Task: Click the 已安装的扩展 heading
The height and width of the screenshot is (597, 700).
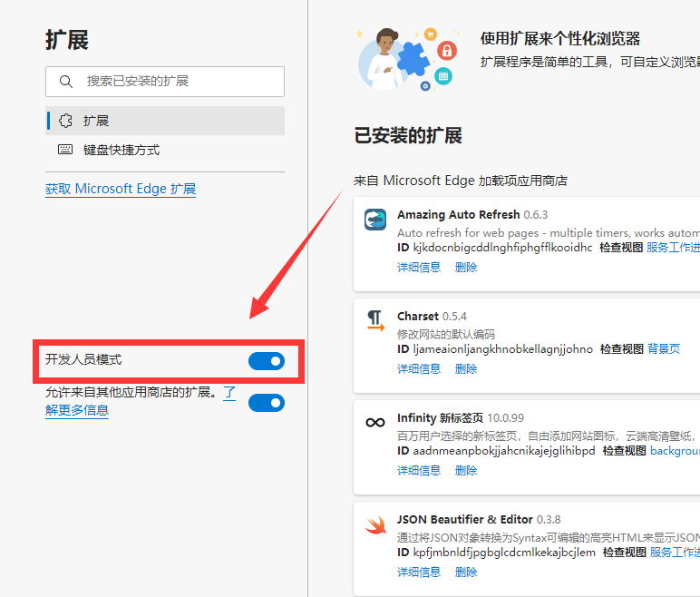Action: pyautogui.click(x=408, y=135)
